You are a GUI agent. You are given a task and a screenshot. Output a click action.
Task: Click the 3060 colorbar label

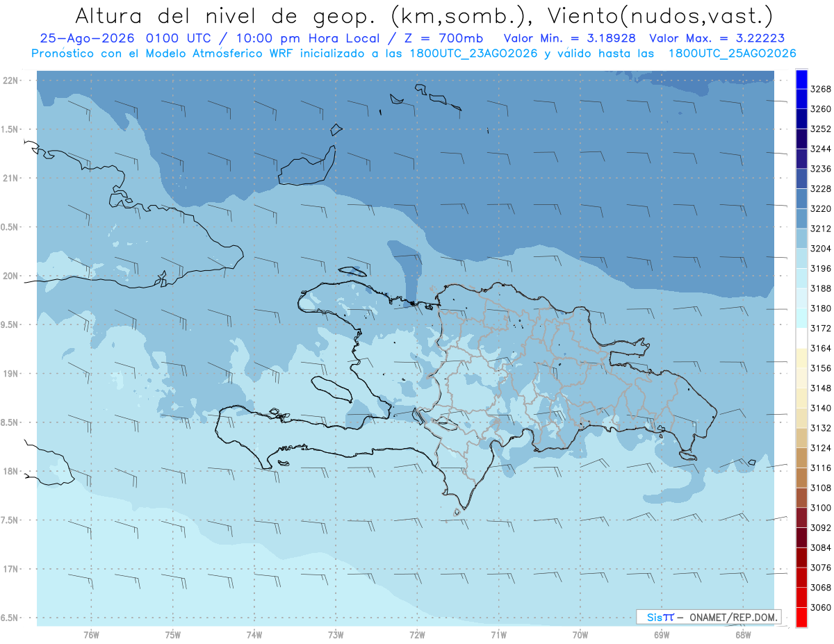coord(821,607)
